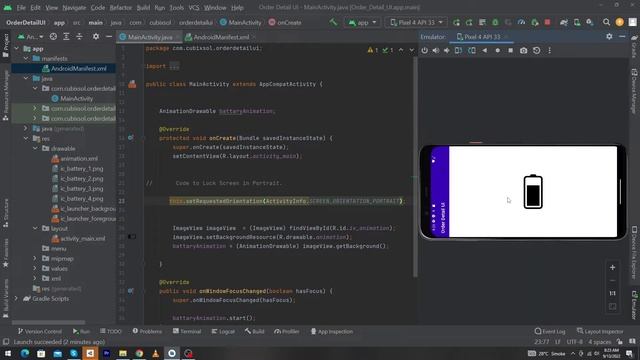Expand the Gradle Scripts node
Image resolution: width=640 pixels, height=360 pixels.
pyautogui.click(x=16, y=299)
